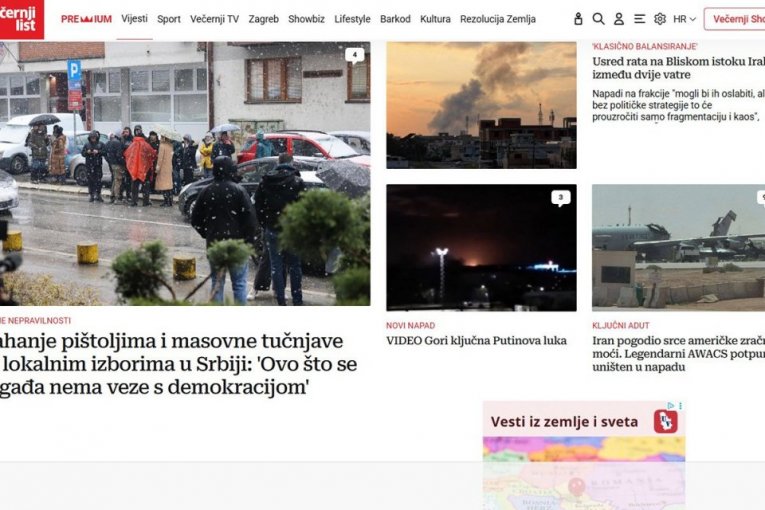
Task: Open the Serbian local elections headline
Action: 179,364
